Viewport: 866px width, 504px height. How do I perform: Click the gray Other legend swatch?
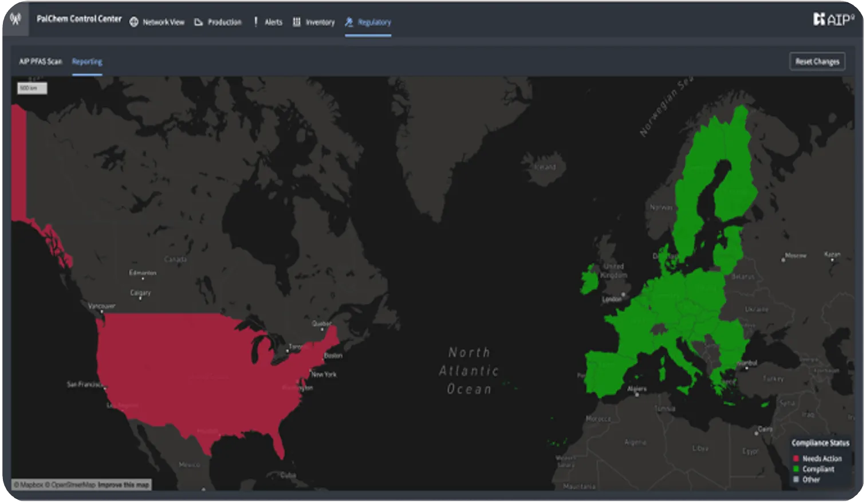[x=796, y=479]
